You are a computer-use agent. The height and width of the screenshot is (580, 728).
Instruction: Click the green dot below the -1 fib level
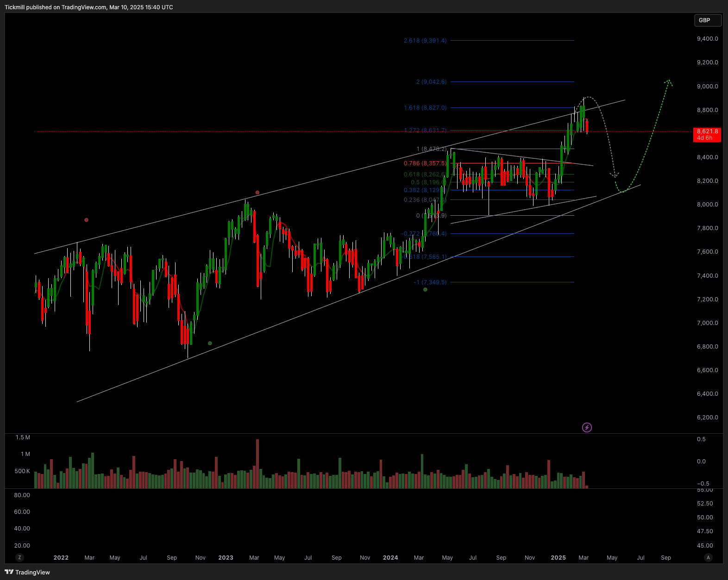pyautogui.click(x=425, y=290)
